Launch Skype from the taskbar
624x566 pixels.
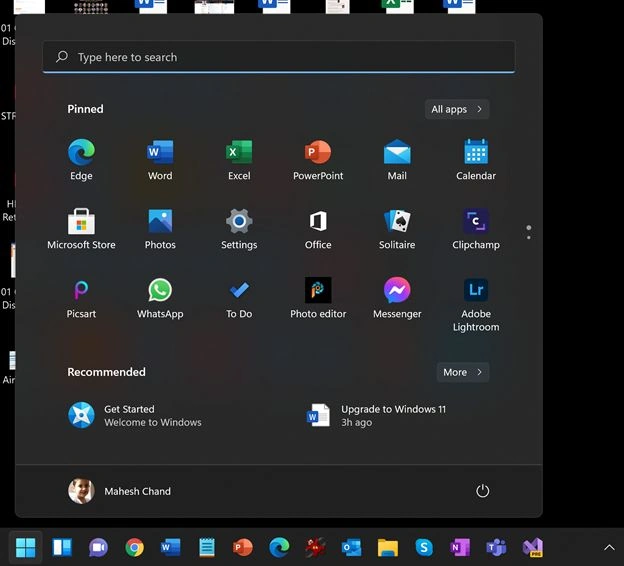click(x=424, y=547)
